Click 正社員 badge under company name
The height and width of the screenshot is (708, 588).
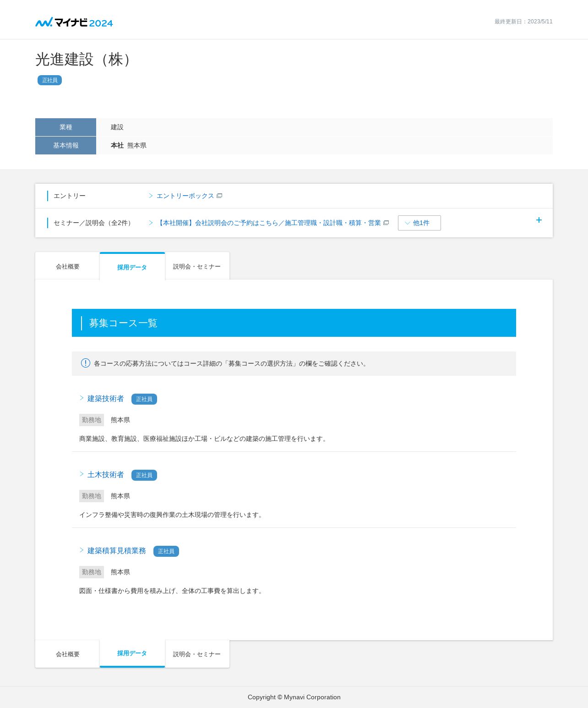(x=49, y=80)
